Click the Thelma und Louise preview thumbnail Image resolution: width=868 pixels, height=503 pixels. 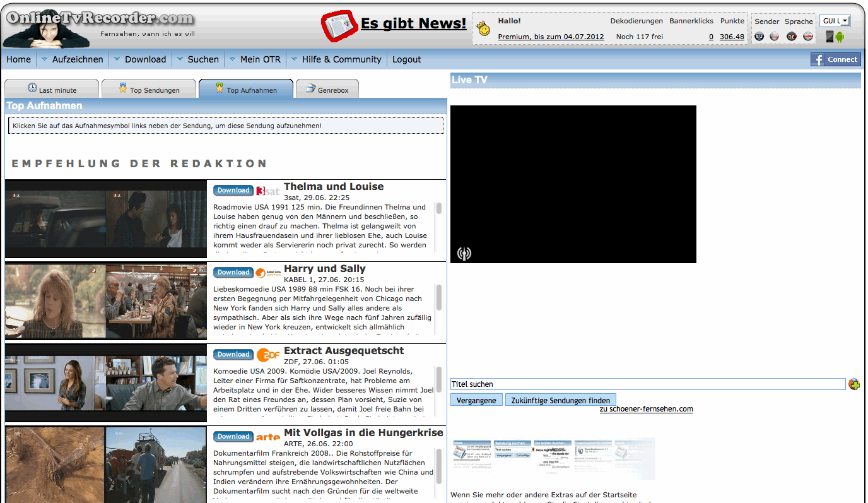click(106, 220)
